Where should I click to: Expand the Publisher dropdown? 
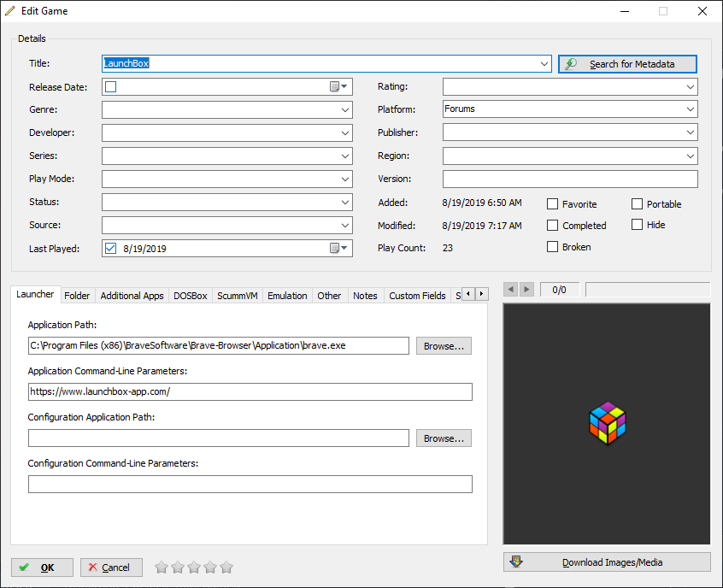pos(691,132)
